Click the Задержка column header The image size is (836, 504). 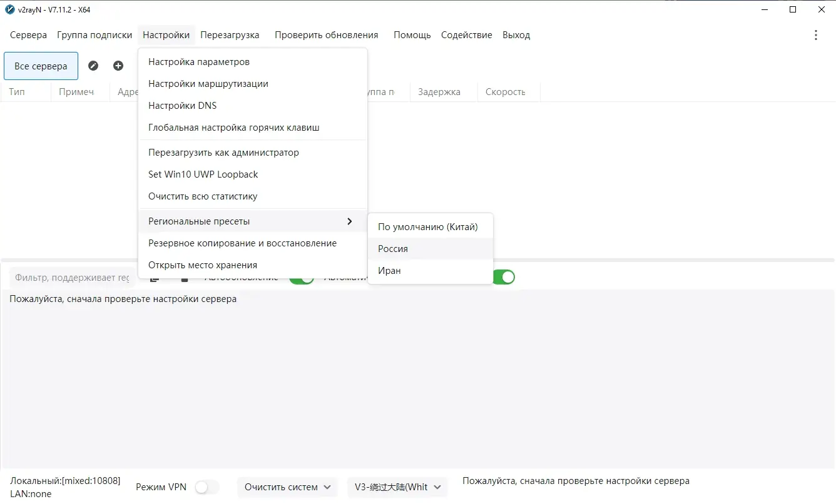pos(440,92)
